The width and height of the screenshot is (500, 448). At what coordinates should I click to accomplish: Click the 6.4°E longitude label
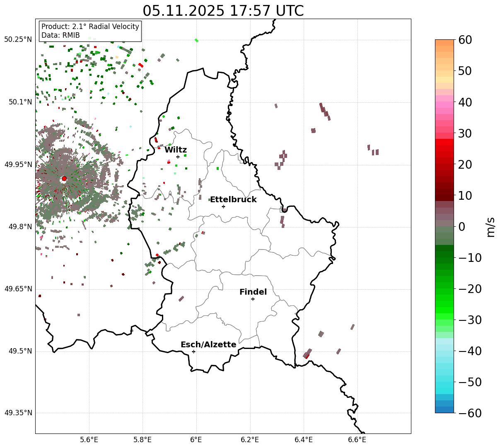[x=304, y=440]
